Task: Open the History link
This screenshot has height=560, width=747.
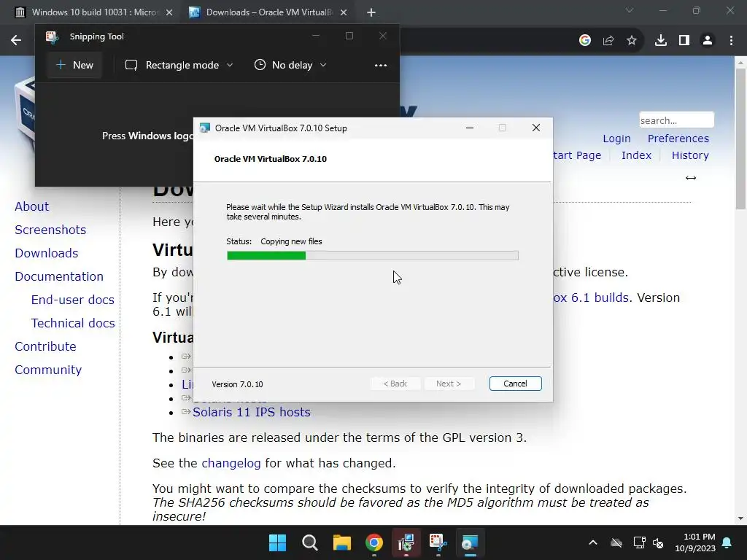Action: coord(690,155)
